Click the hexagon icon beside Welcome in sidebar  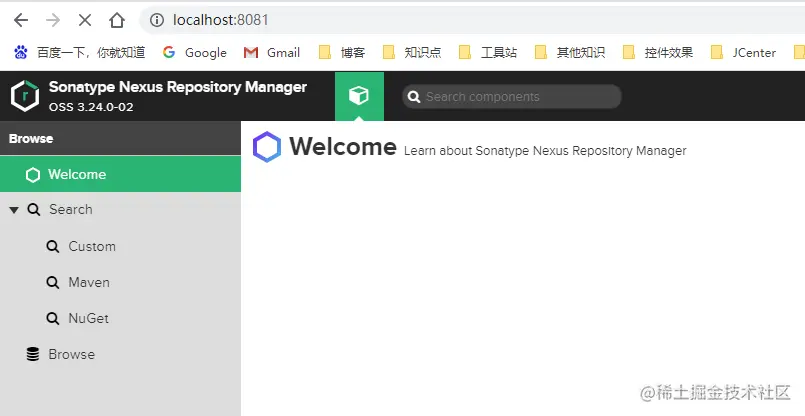(33, 175)
